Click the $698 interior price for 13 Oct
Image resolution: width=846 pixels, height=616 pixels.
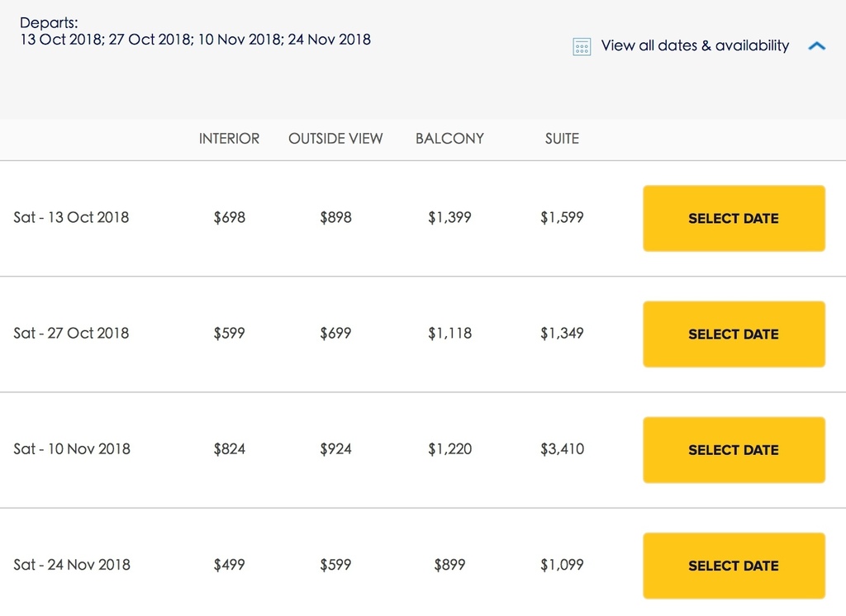click(230, 217)
